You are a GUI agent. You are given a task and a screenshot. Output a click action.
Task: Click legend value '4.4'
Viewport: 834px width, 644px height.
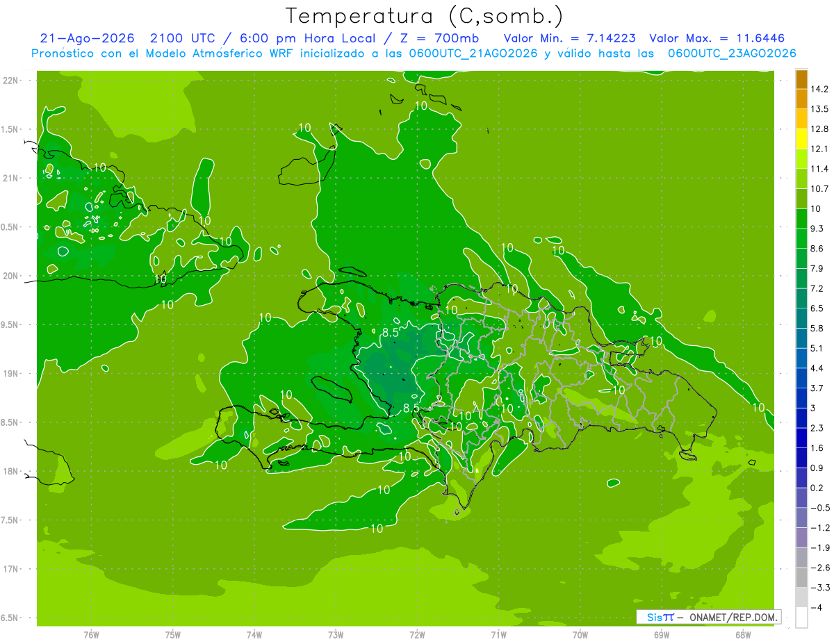[x=817, y=368]
